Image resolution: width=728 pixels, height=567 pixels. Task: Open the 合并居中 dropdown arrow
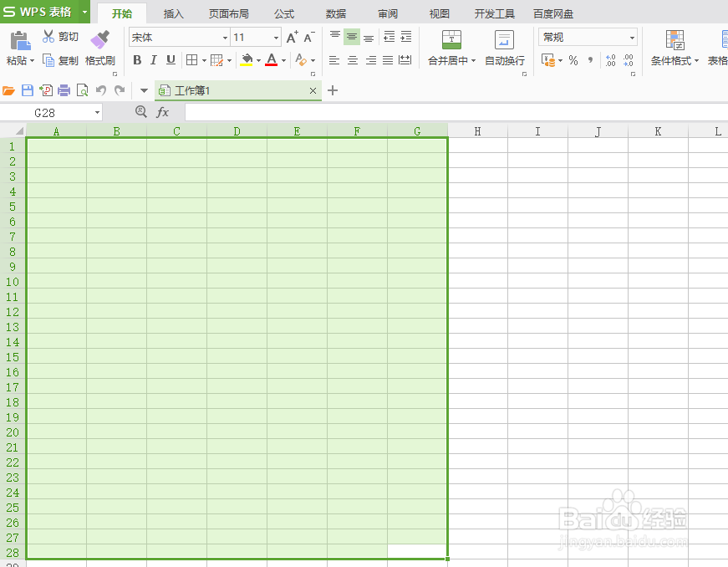click(x=473, y=60)
